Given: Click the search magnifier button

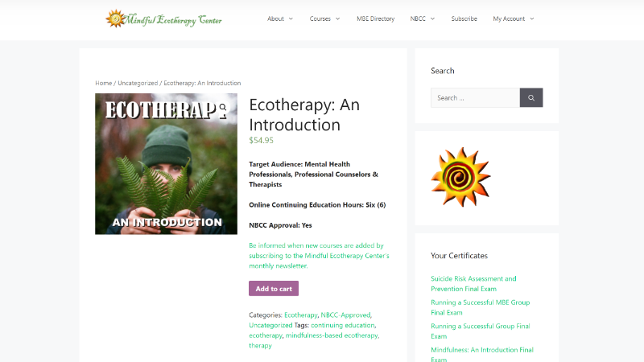Looking at the screenshot, I should point(531,97).
